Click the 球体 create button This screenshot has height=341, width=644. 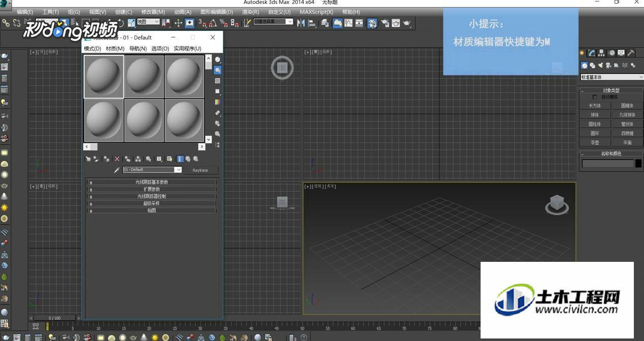pyautogui.click(x=595, y=115)
